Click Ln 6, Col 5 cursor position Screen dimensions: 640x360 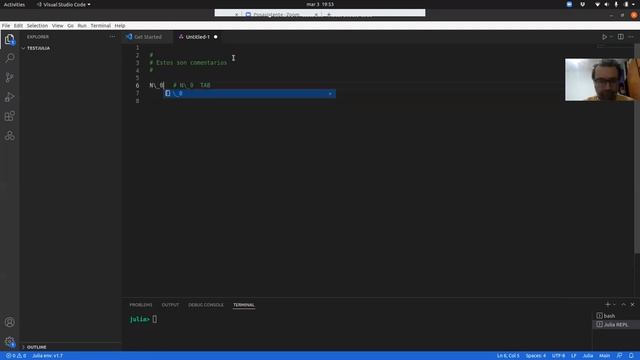(508, 356)
